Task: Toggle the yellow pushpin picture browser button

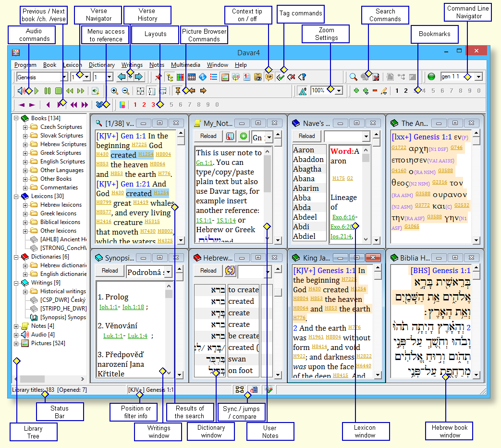Action: pos(178,91)
